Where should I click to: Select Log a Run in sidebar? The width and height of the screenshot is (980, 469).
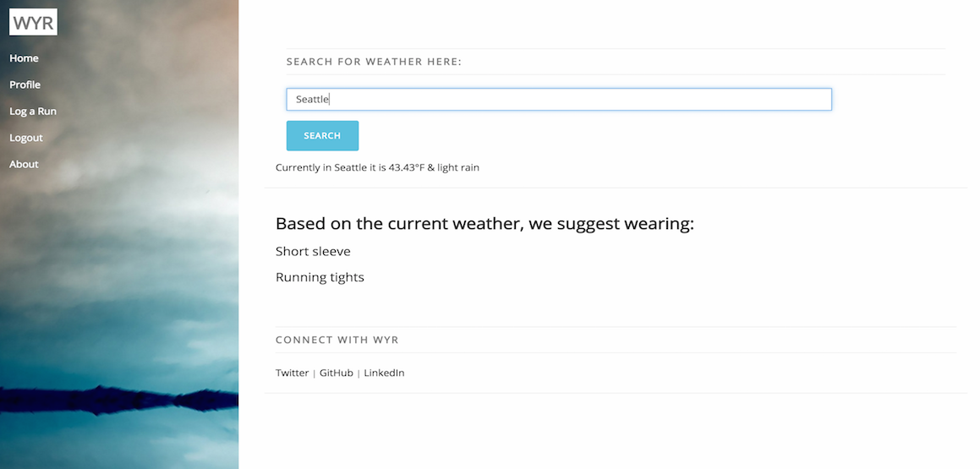33,112
